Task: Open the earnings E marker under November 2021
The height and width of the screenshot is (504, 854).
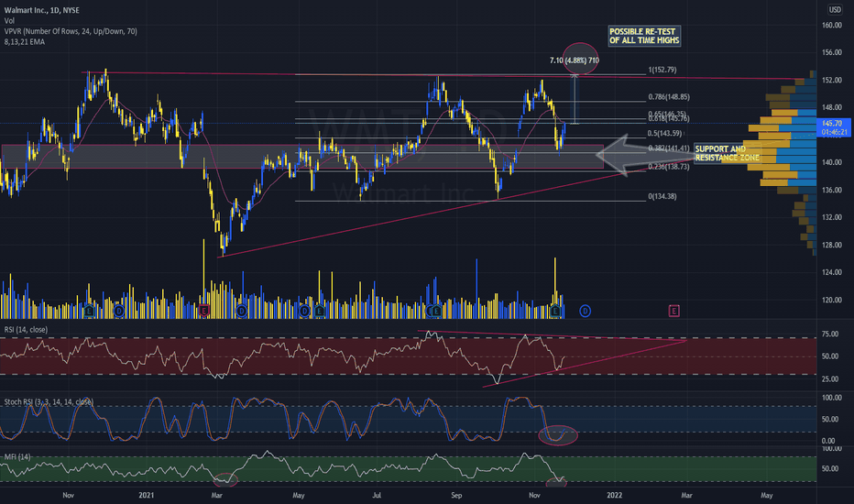Action: 555,312
